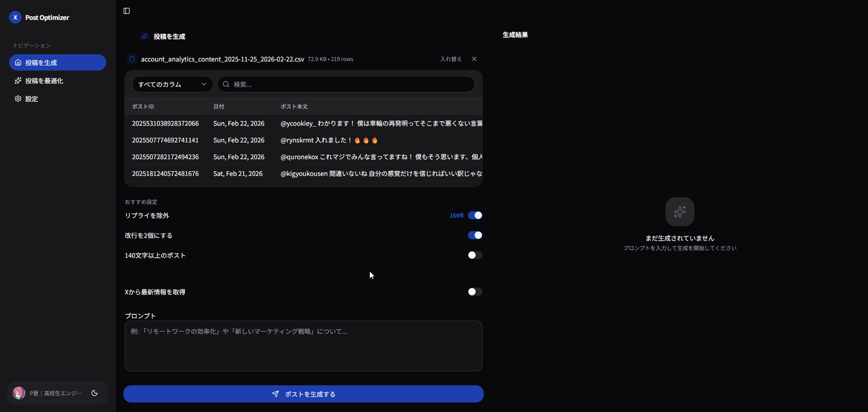The height and width of the screenshot is (412, 868).
Task: Enable 140文字以上のポスト toggle
Action: [475, 255]
